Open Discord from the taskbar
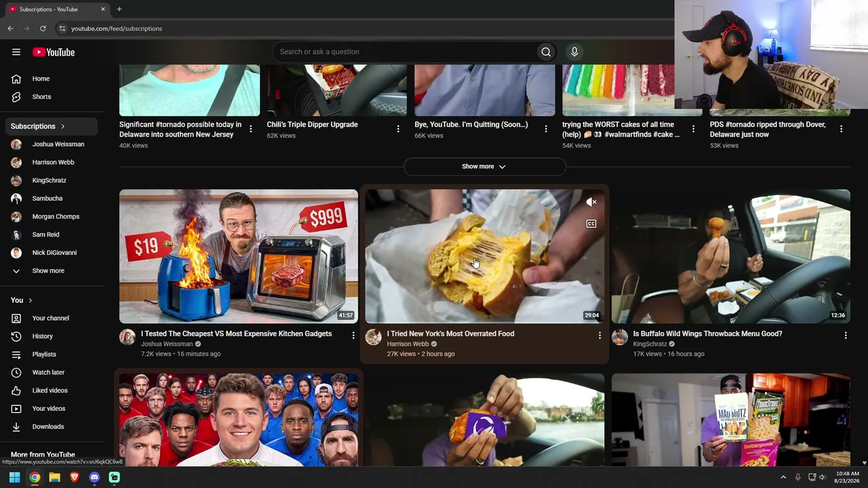 click(x=94, y=477)
